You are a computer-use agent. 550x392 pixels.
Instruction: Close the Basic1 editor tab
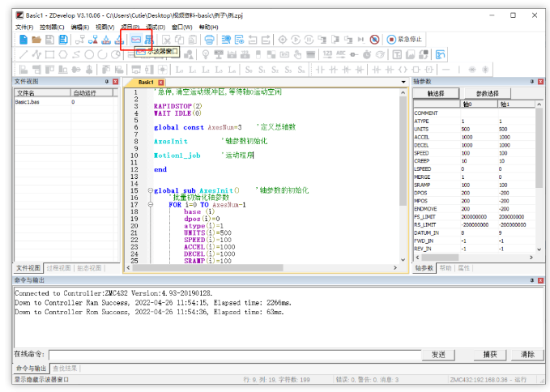160,83
